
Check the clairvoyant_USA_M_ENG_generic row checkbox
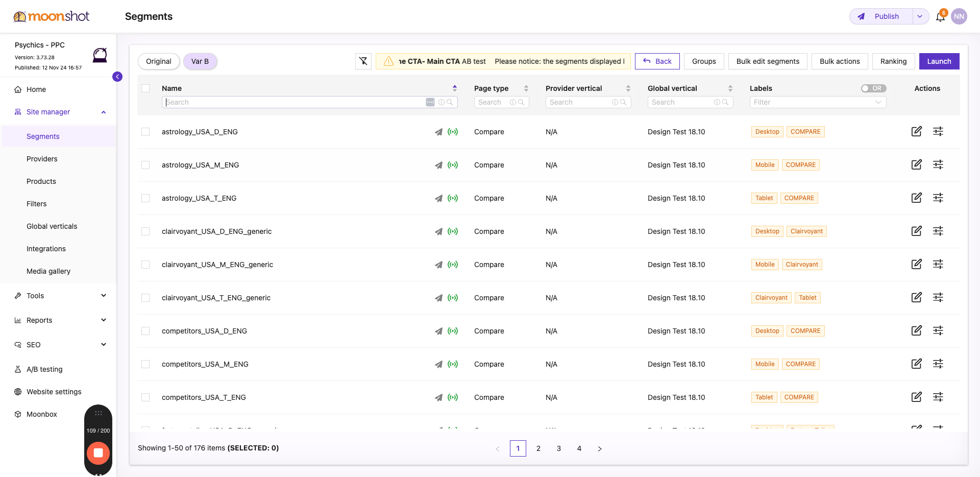point(145,265)
